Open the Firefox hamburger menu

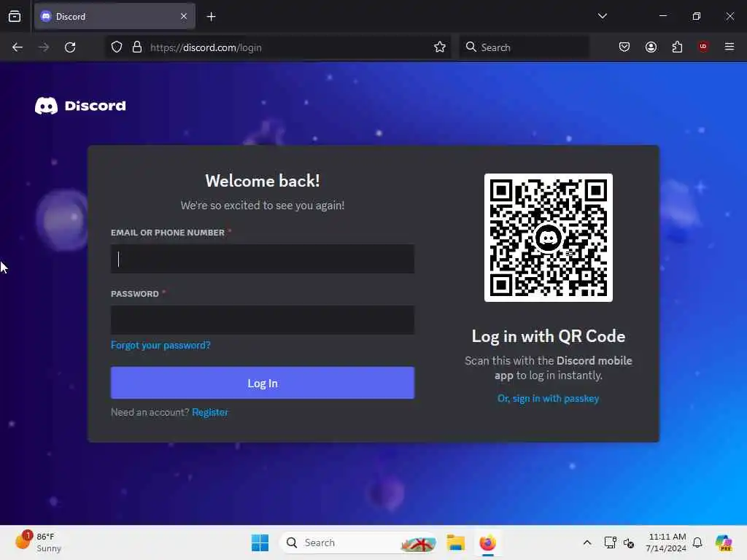point(729,47)
